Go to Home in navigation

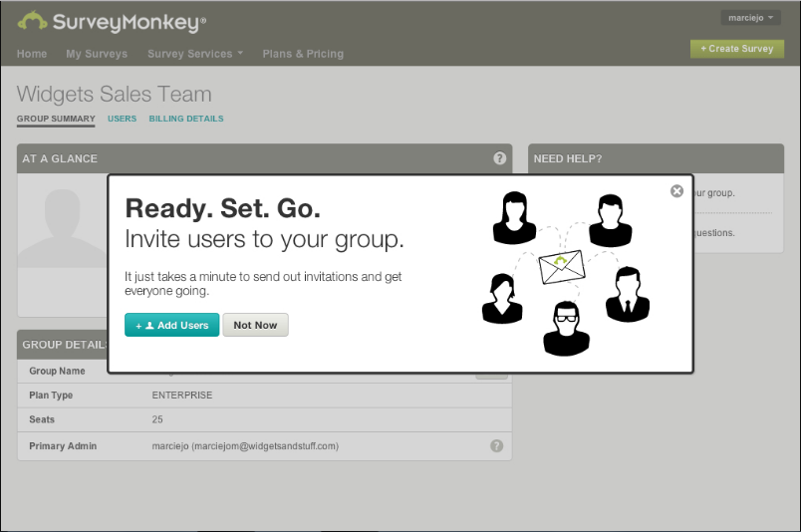point(32,54)
